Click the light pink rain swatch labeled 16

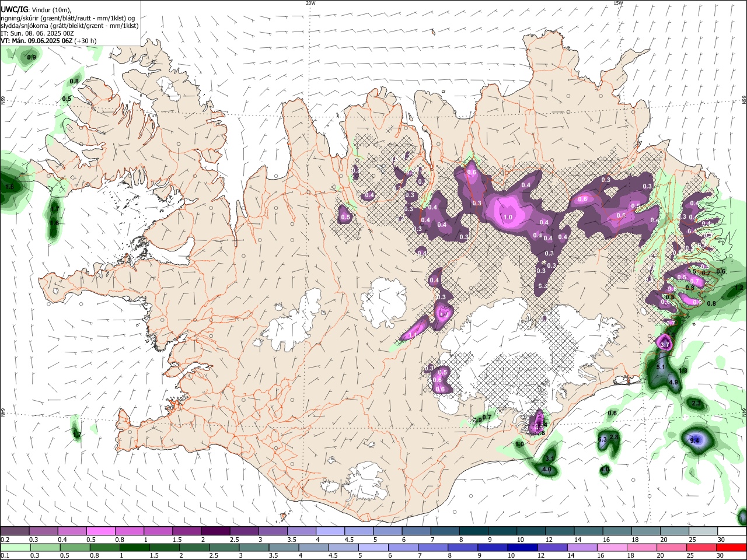pyautogui.click(x=612, y=548)
